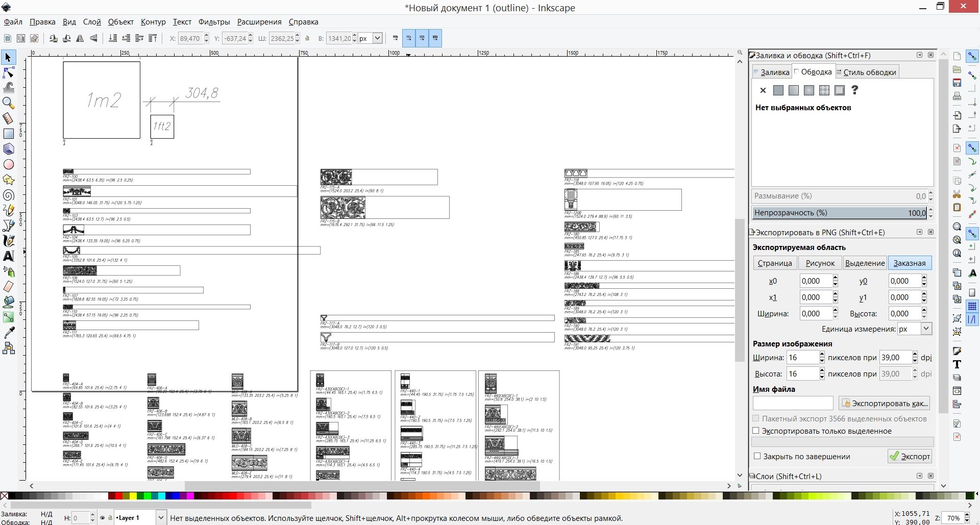Collapse the Export PNG panel

pos(919,232)
